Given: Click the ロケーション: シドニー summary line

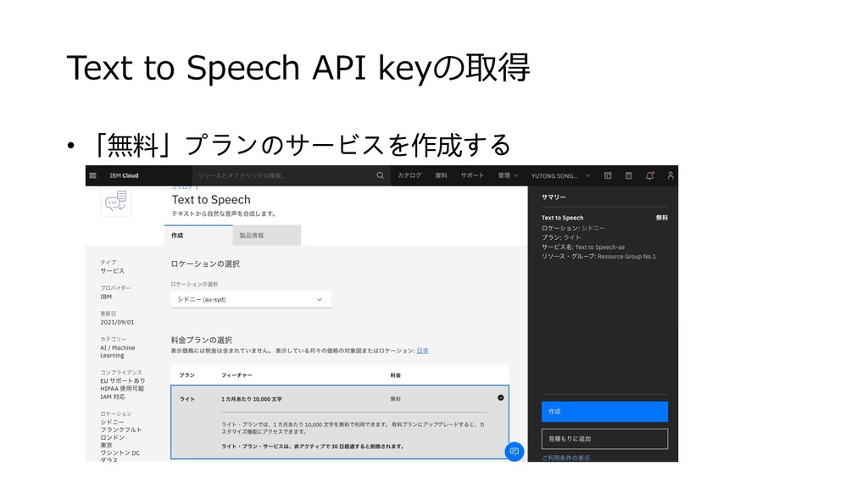Looking at the screenshot, I should coord(573,228).
